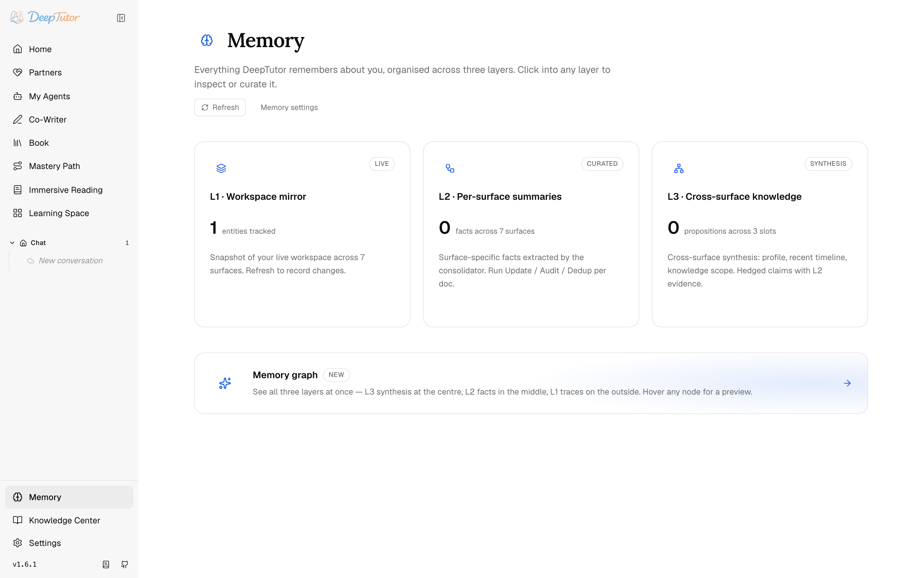Viewport: 924px width, 578px height.
Task: Click the Immersive Reading page icon
Action: point(18,190)
